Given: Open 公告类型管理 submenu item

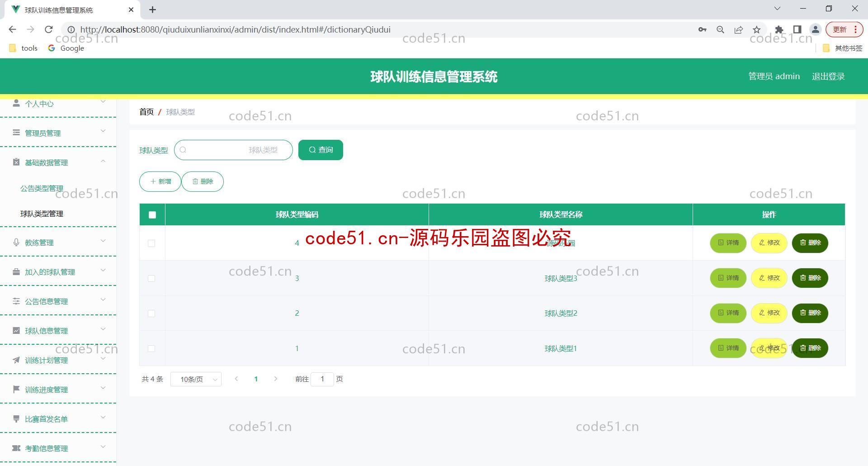Looking at the screenshot, I should [42, 188].
